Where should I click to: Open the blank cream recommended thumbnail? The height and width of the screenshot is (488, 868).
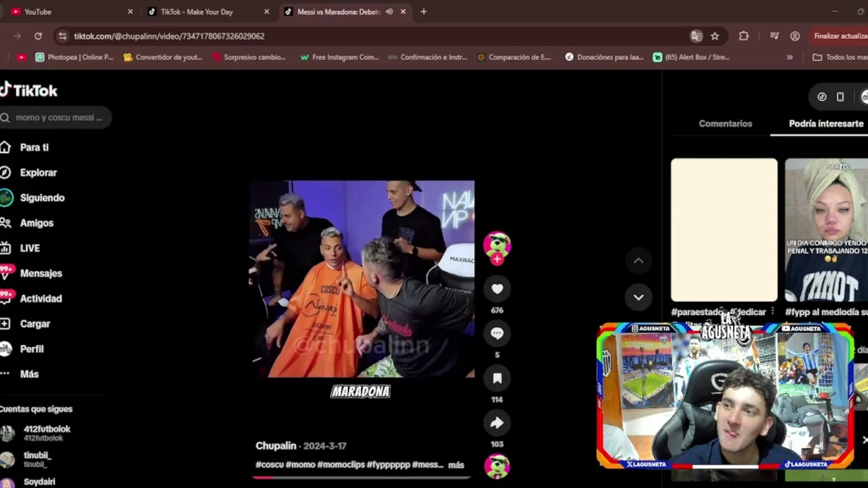click(724, 230)
